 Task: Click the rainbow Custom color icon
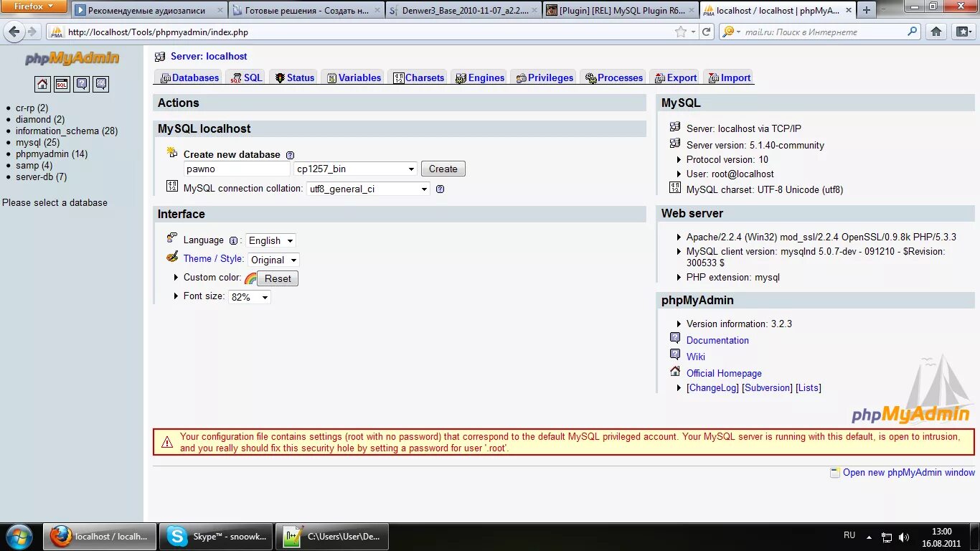pos(250,278)
